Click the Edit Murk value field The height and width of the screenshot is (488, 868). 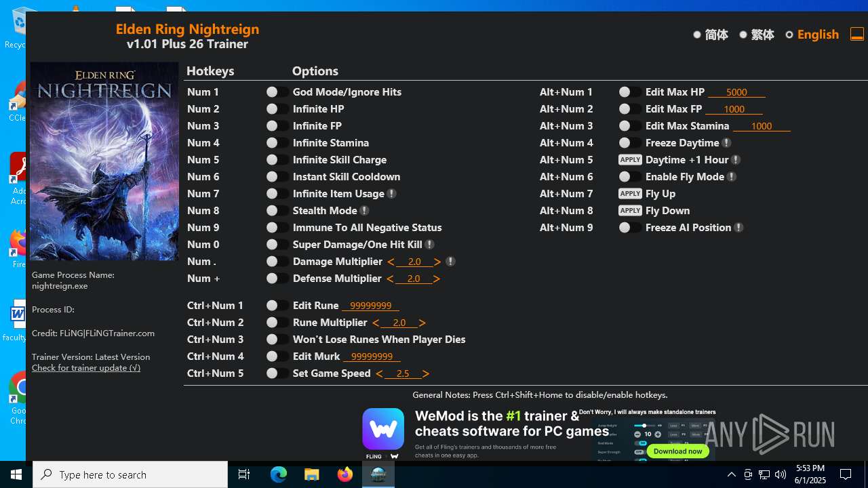pos(372,357)
